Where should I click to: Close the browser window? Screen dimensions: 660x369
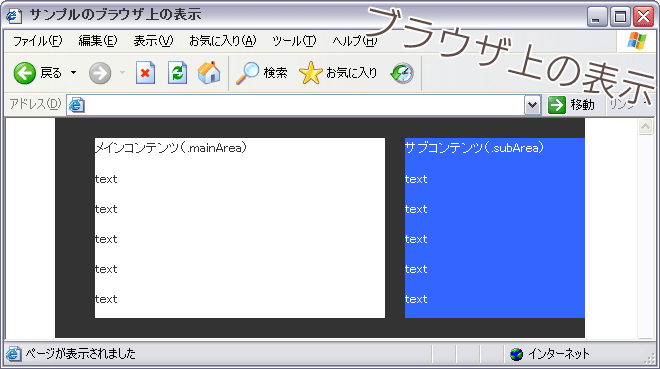point(644,17)
